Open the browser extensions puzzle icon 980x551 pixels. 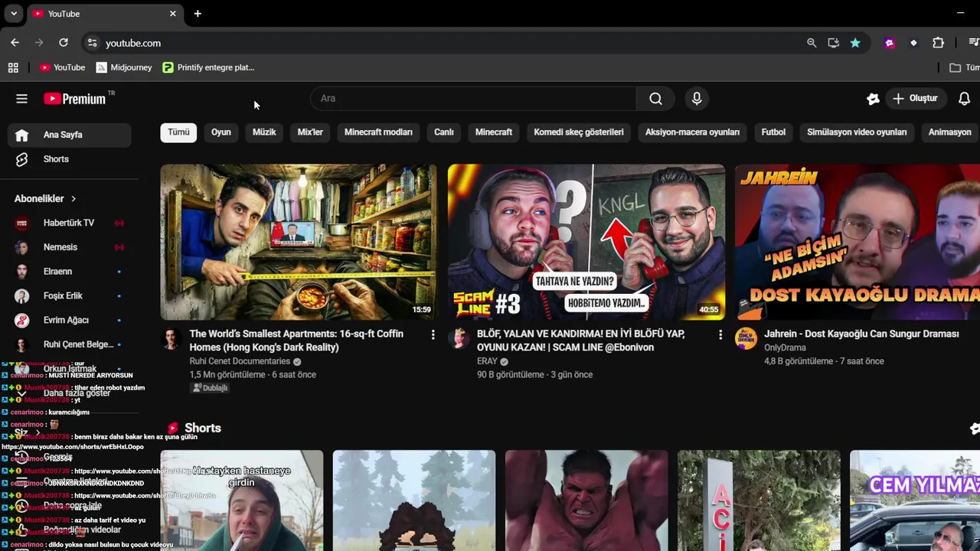click(938, 43)
